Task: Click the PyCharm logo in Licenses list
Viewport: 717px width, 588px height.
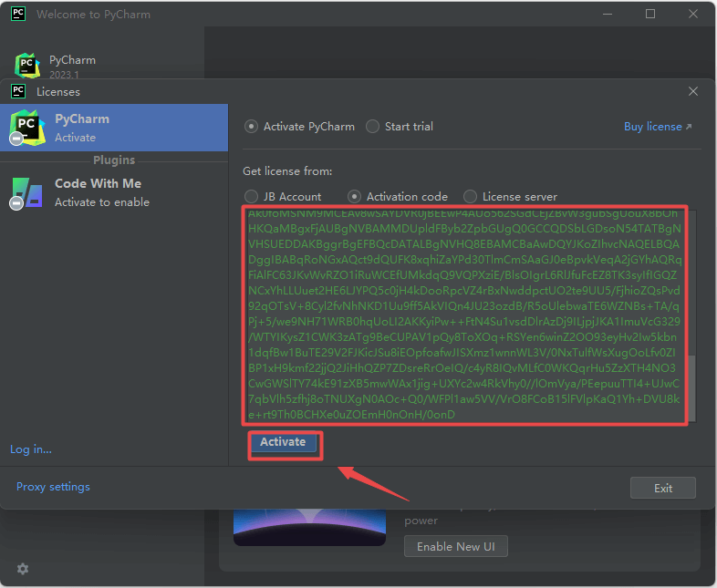Action: 26,128
